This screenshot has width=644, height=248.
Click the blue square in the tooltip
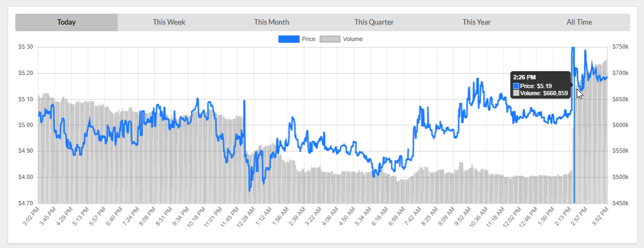coord(516,86)
